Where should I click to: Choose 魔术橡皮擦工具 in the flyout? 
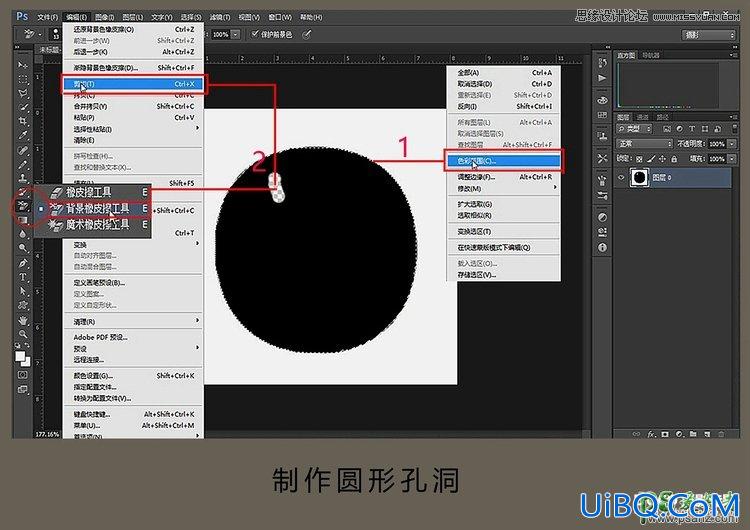tap(92, 224)
